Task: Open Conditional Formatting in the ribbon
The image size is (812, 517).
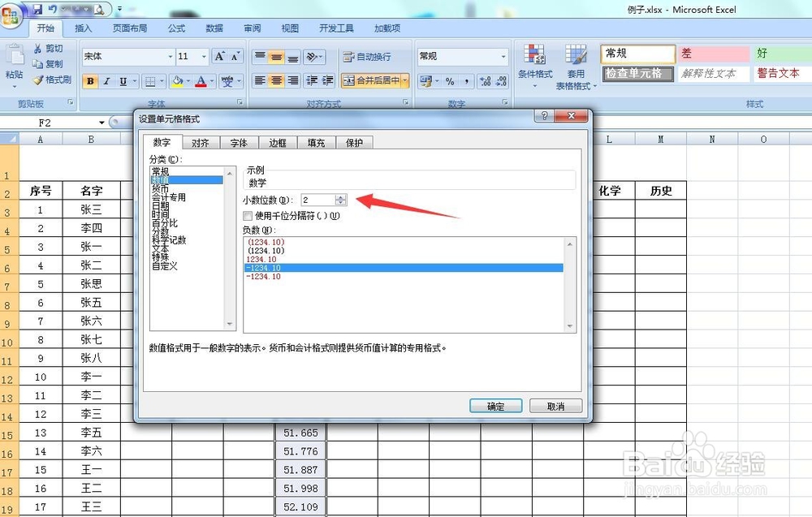Action: click(x=534, y=73)
